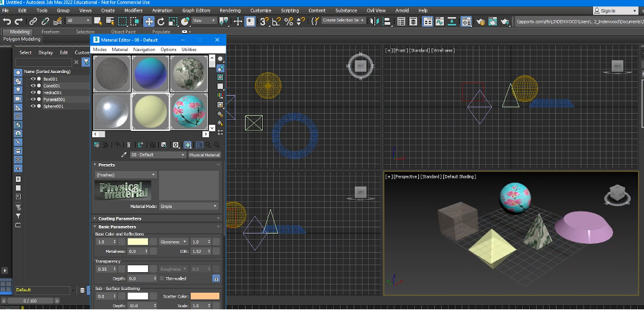This screenshot has width=644, height=310.
Task: Activate the Select and Scale tool
Action: pyautogui.click(x=173, y=21)
